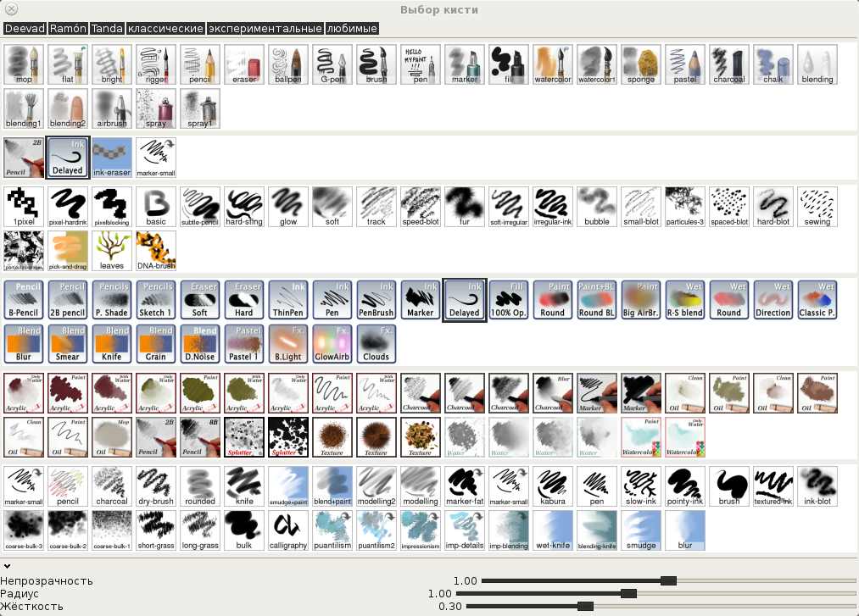Choose the leaves brush

tap(112, 251)
